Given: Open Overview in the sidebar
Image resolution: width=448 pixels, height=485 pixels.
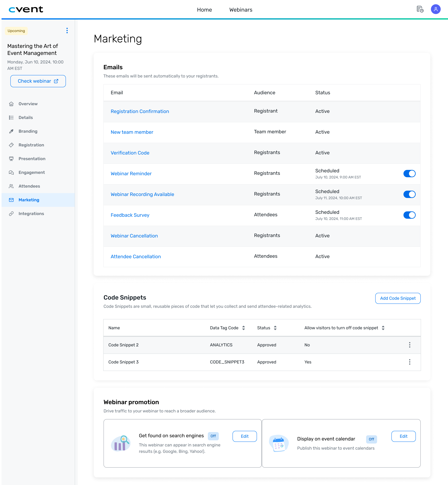Looking at the screenshot, I should coord(38,104).
